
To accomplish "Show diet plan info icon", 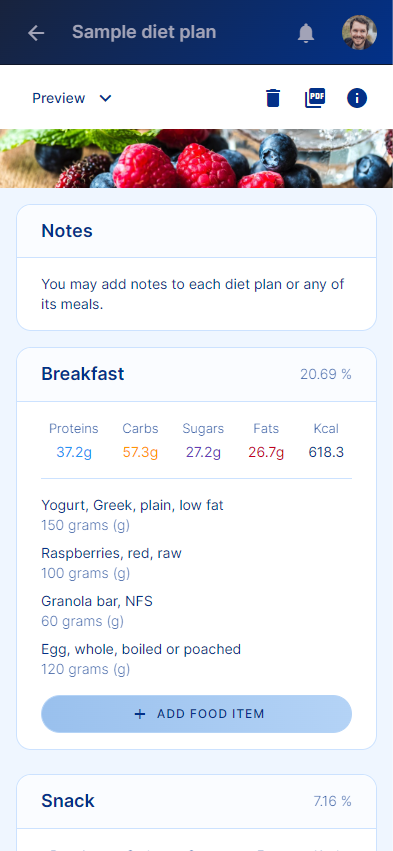I will 357,98.
